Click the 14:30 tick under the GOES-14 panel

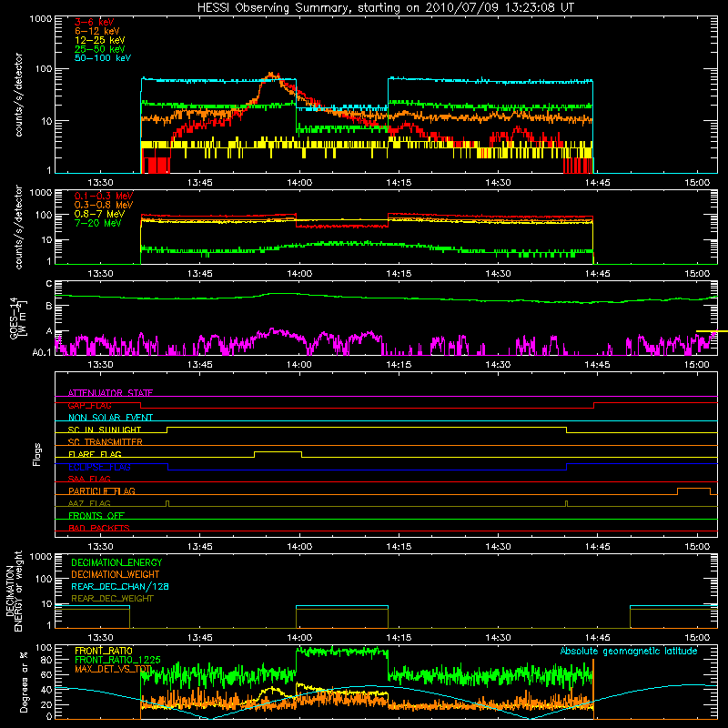498,365
